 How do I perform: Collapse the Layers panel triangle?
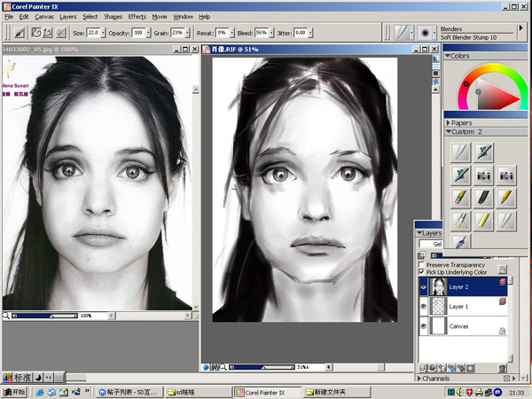click(x=419, y=233)
